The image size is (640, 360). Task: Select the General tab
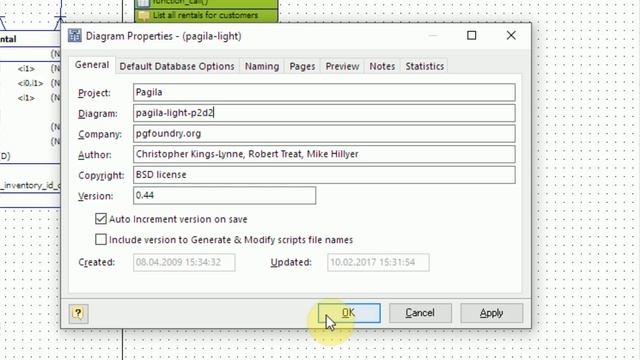pos(92,65)
